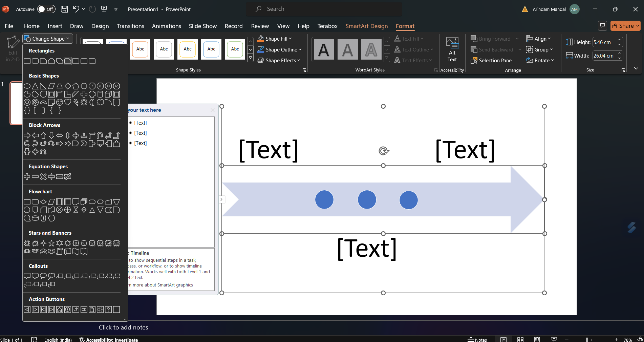Viewport: 644px width, 342px height.
Task: Open the SmartArt Design tab
Action: click(x=367, y=26)
